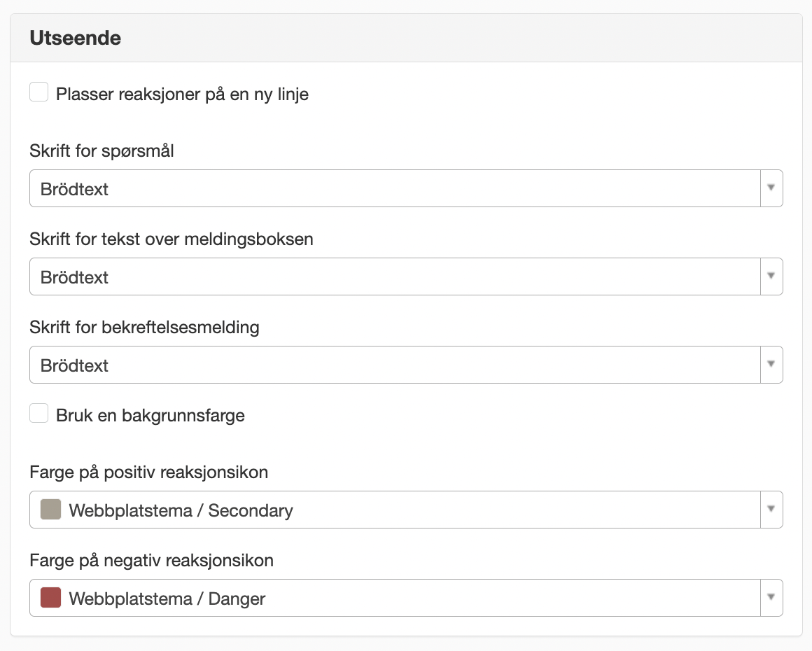
Task: Open the 'Skrift for tekst over meldingsboksen' select field
Action: coord(406,276)
